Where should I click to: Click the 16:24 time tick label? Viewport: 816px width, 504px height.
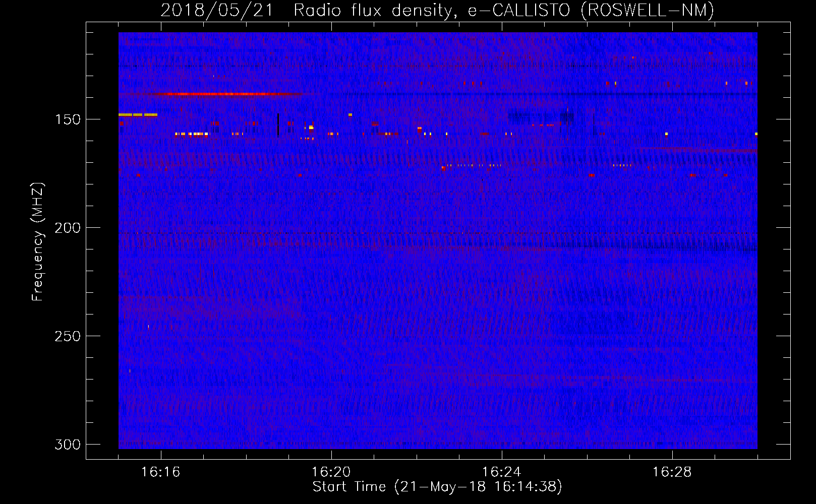[501, 472]
